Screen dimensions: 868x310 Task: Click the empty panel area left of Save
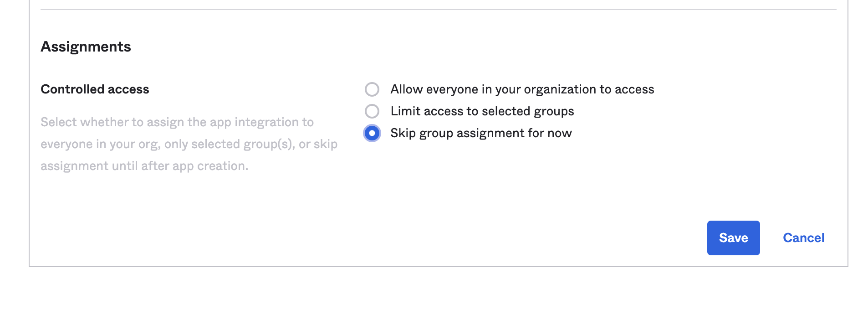[501, 237]
